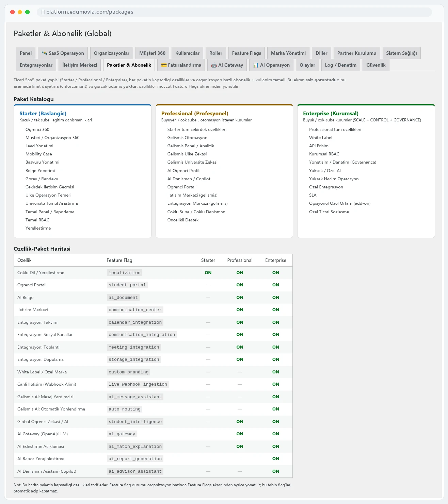The image size is (448, 504).
Task: Select the active Paketler & Abonelik tab
Action: (129, 65)
